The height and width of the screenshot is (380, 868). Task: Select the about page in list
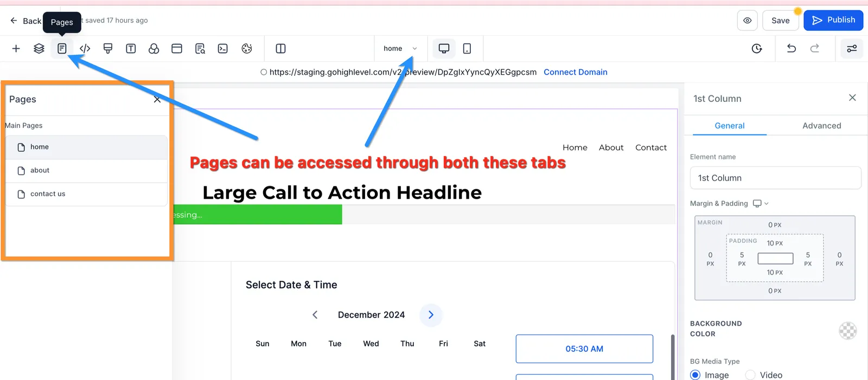point(87,171)
